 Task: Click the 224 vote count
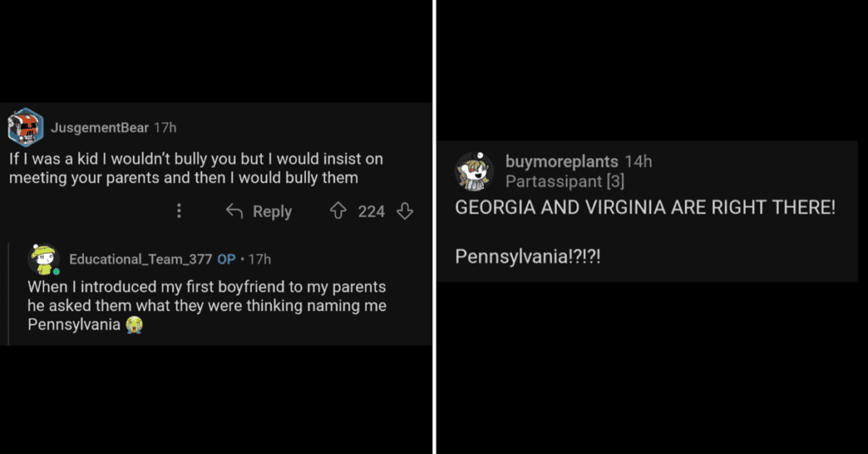coord(371,212)
